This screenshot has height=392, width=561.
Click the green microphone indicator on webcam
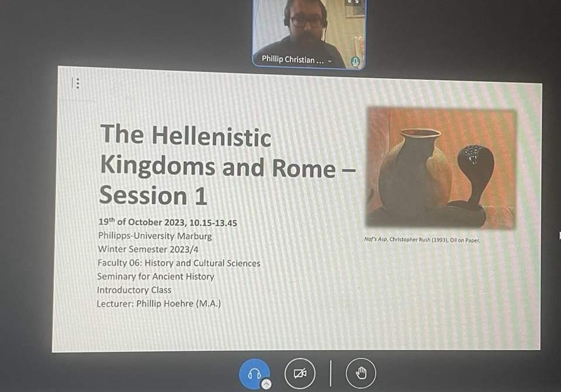[x=355, y=61]
